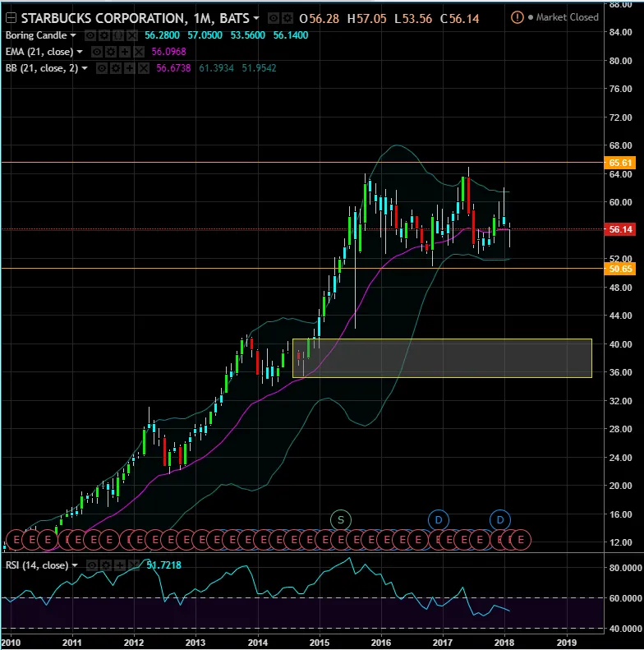Click the BB basis value 56.6738
644x650 pixels.
(173, 68)
